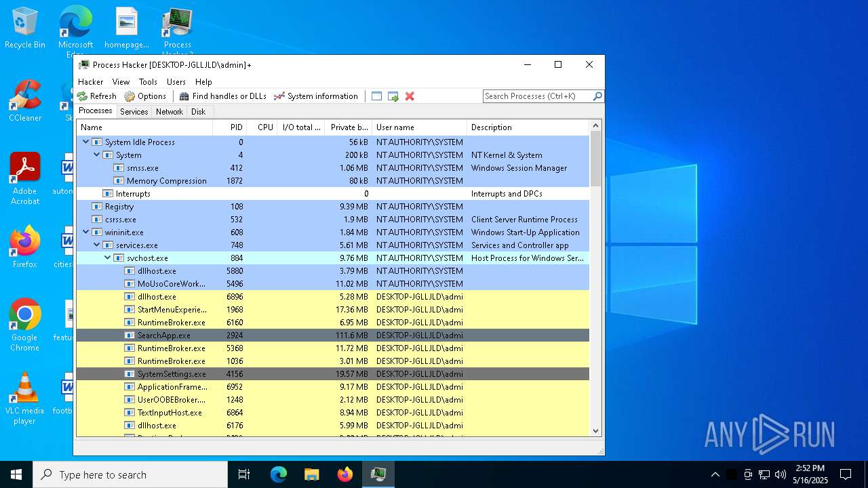Select the SystemSettings.exe process
The image size is (868, 488).
333,374
